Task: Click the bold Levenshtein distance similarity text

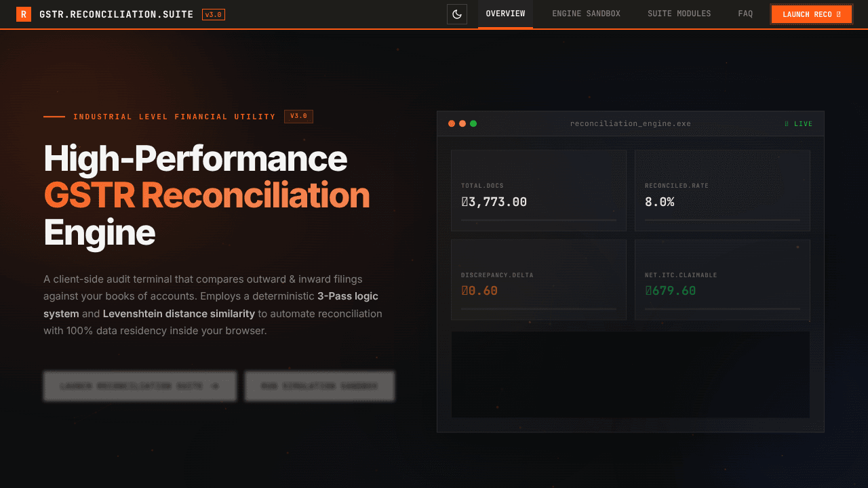Action: coord(179,314)
